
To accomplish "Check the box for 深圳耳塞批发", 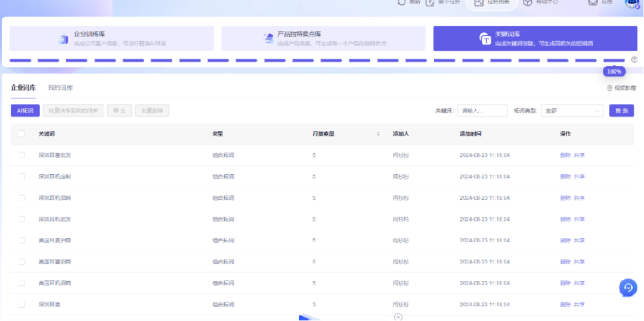I will 21,155.
